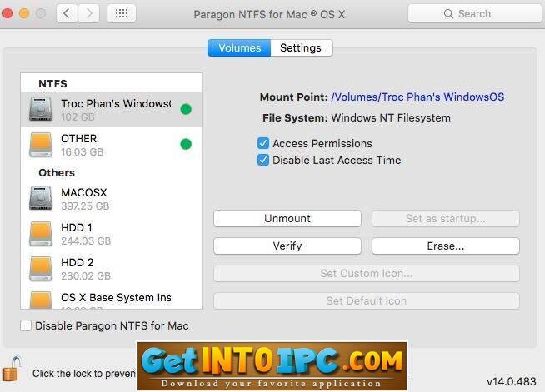Click the magnifier icon in Search
This screenshot has width=545, height=392.
tap(448, 14)
